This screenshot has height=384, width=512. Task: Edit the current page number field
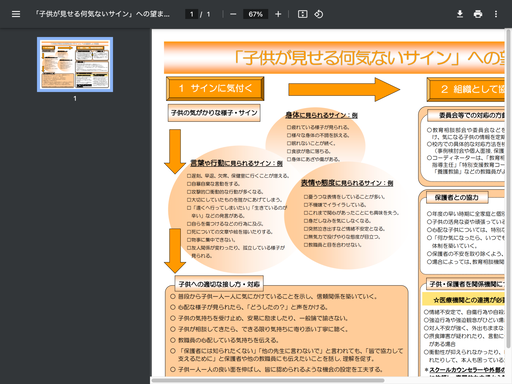[x=191, y=14]
